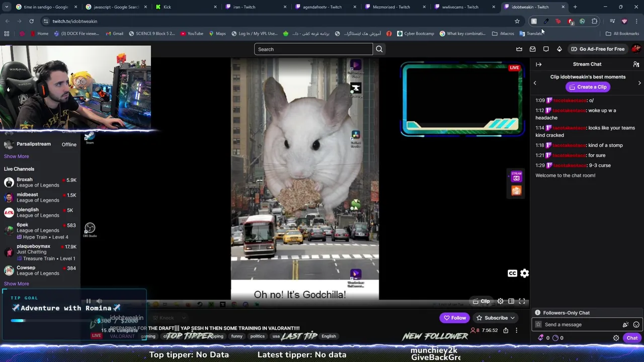Click the Followers-Only Chat info icon

pos(537,313)
